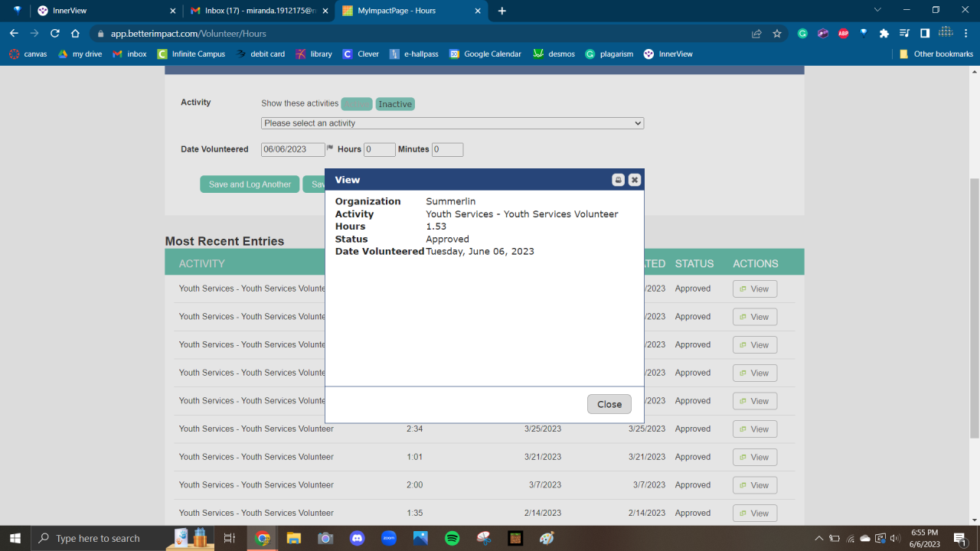Toggle the Inactive activities filter
This screenshot has height=551, width=980.
click(395, 104)
